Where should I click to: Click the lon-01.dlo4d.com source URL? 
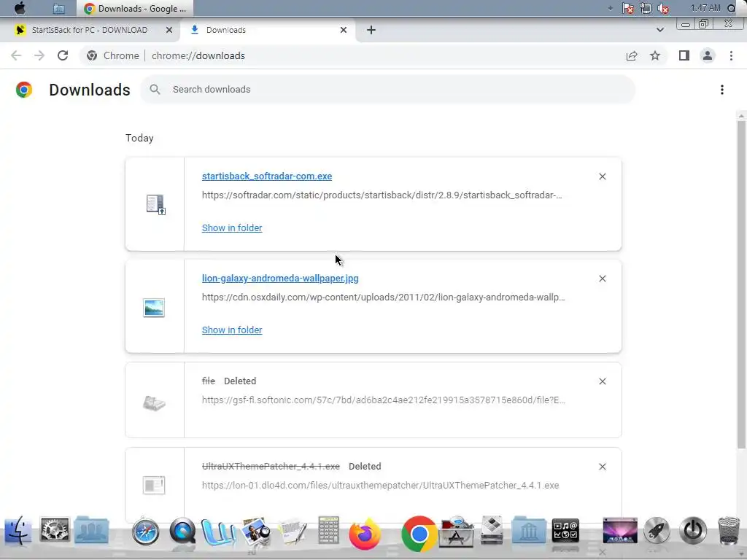(x=380, y=485)
